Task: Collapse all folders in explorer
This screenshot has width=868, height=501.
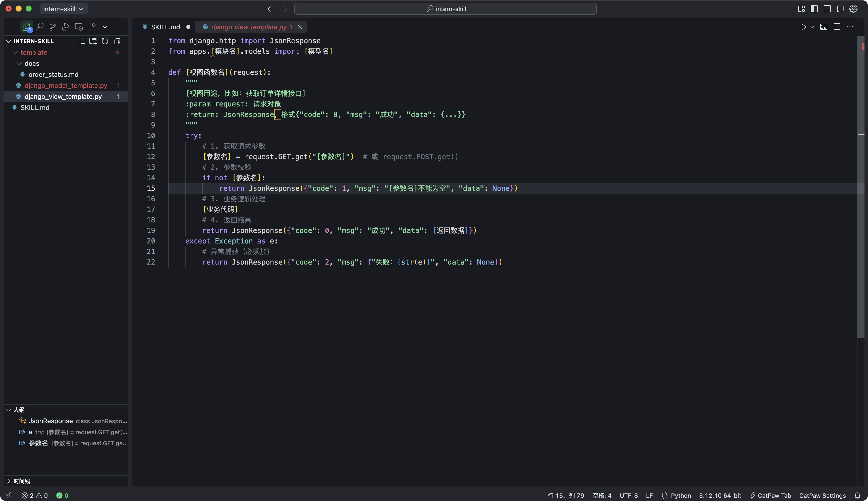Action: tap(117, 41)
